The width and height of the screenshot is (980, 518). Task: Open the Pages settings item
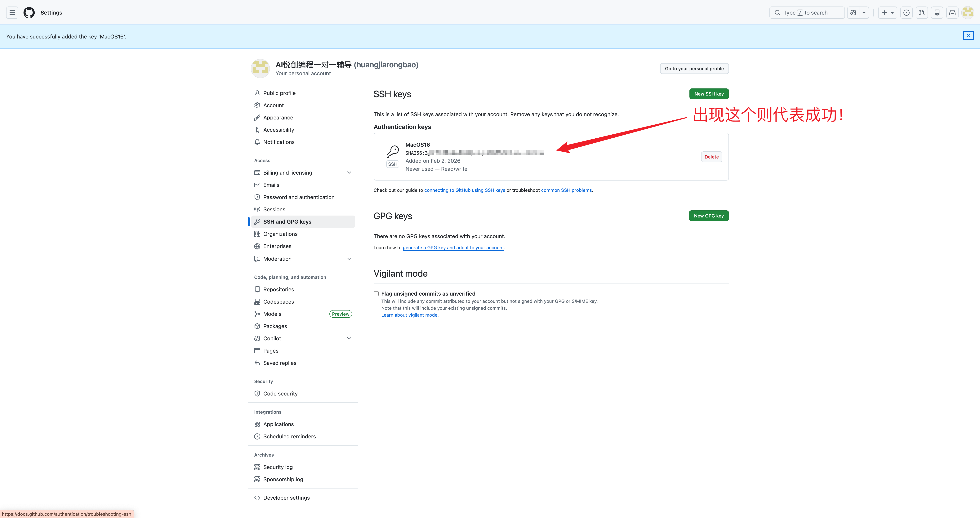[x=303, y=351]
